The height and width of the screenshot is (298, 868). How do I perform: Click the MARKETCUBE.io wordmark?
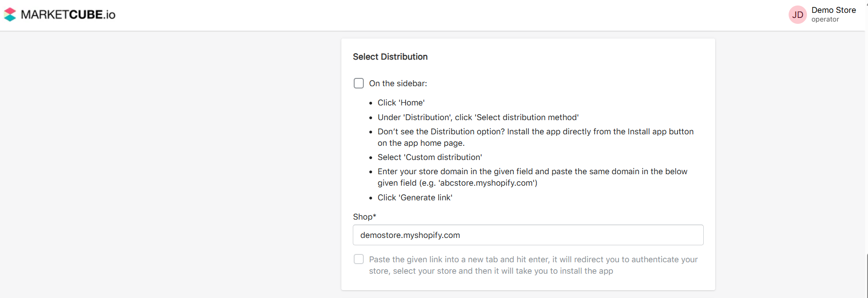tap(68, 15)
